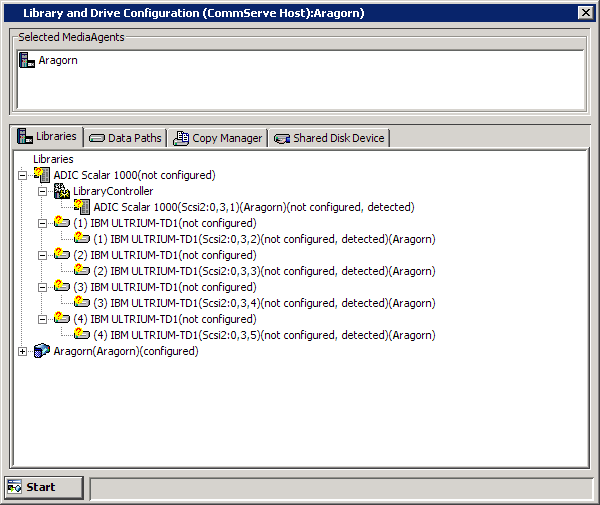600x505 pixels.
Task: Click the Start button icon
Action: point(15,487)
